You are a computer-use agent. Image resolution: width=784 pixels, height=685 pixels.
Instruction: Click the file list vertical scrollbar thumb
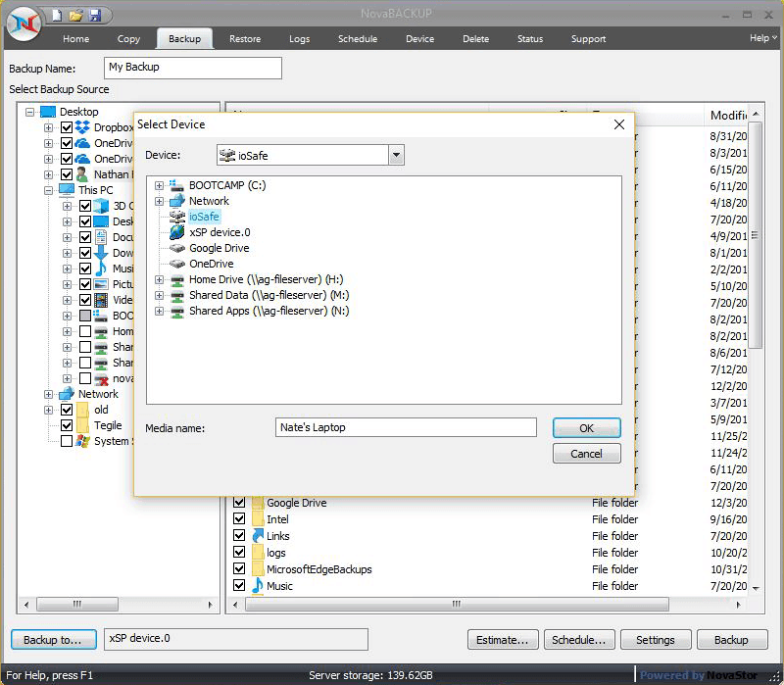click(756, 235)
